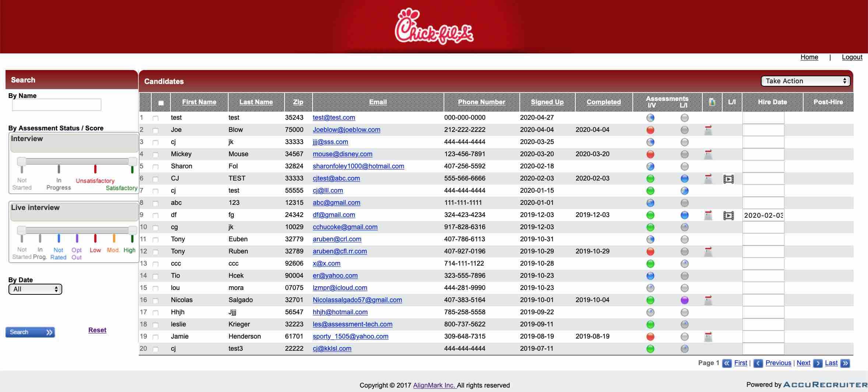
Task: Sort candidates by Last Name column
Action: [x=256, y=102]
